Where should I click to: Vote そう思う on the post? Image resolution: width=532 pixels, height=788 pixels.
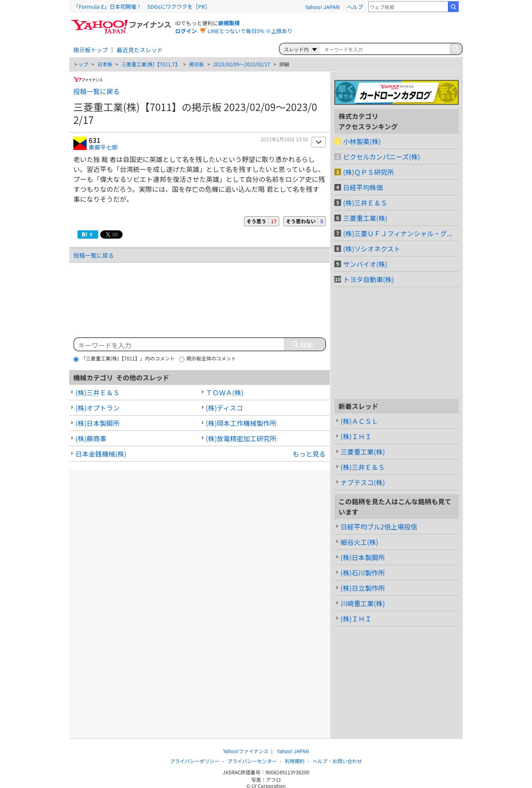click(x=261, y=221)
